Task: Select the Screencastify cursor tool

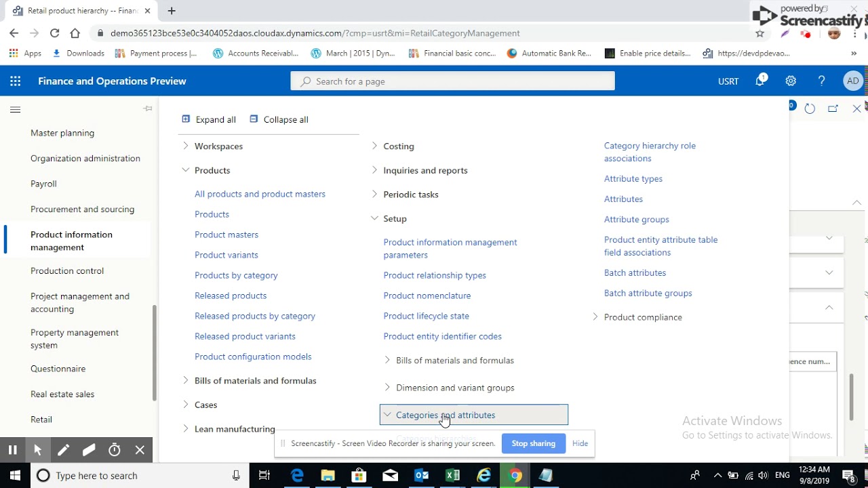Action: coord(38,449)
